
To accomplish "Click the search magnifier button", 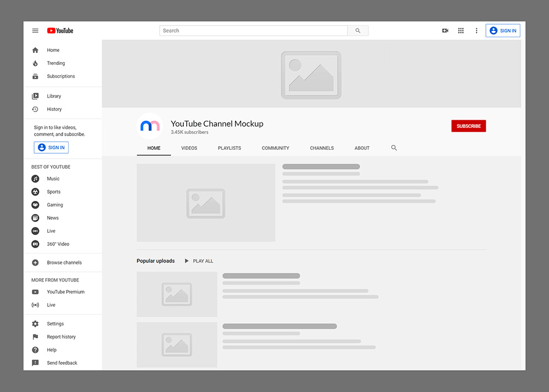I will click(358, 31).
